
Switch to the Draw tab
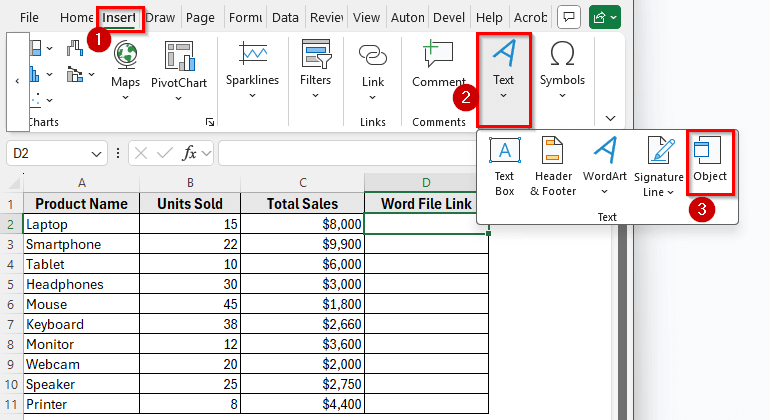click(161, 18)
